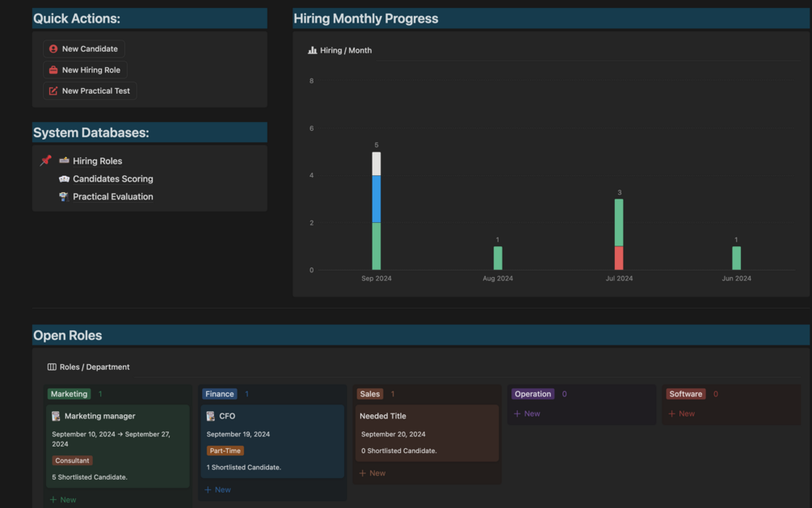Click the pencil icon for New Practical Test
Image resolution: width=812 pixels, height=508 pixels.
click(x=53, y=90)
